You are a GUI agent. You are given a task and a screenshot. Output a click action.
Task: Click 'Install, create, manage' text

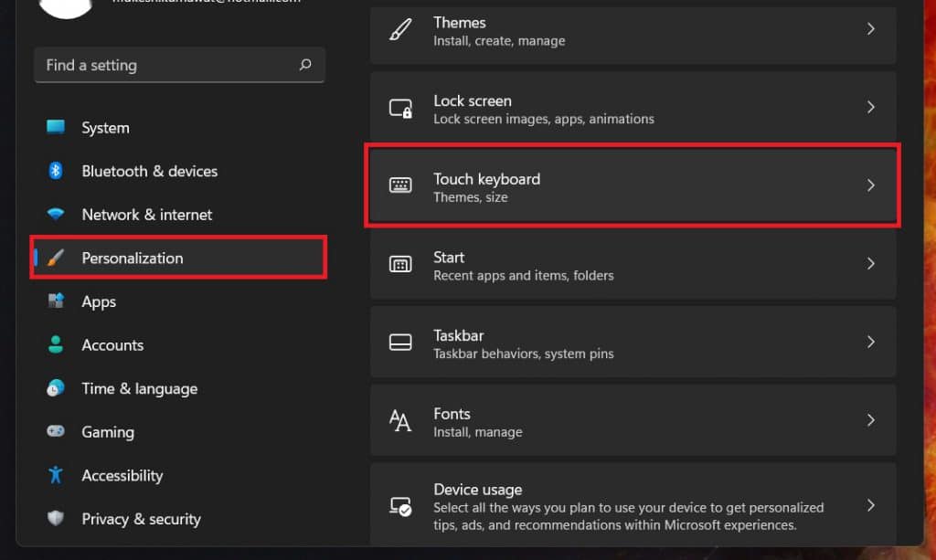click(x=499, y=40)
